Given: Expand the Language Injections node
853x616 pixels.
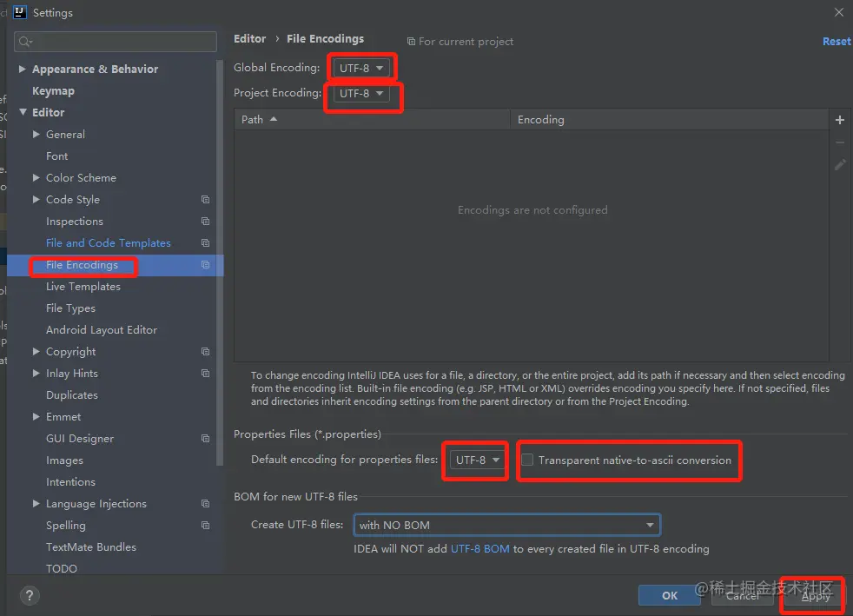Looking at the screenshot, I should pyautogui.click(x=36, y=503).
